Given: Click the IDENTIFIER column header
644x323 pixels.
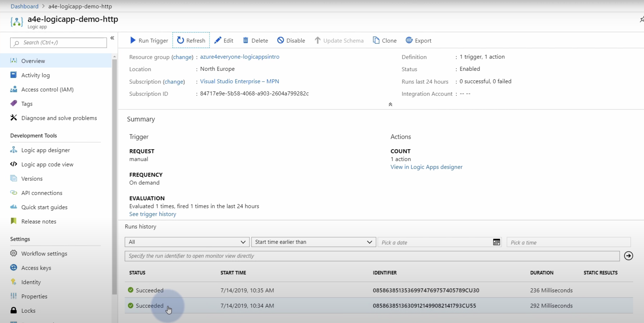Looking at the screenshot, I should (x=385, y=273).
